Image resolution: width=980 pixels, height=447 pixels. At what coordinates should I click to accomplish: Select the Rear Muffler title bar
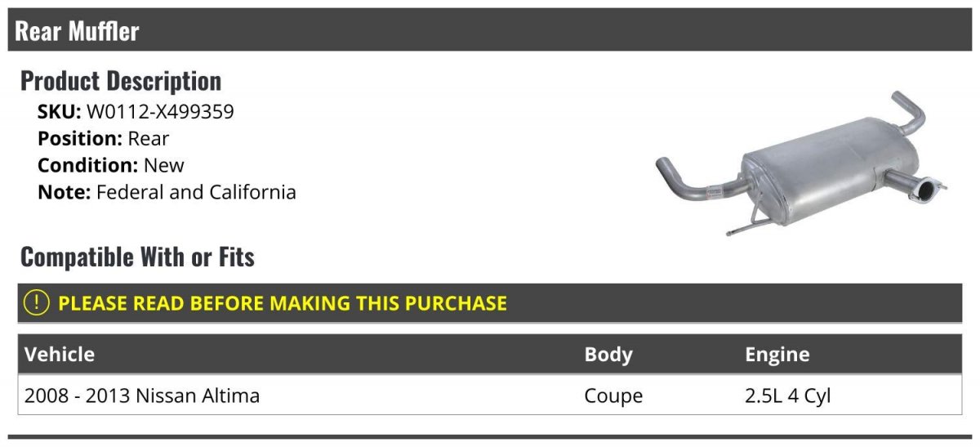[490, 30]
